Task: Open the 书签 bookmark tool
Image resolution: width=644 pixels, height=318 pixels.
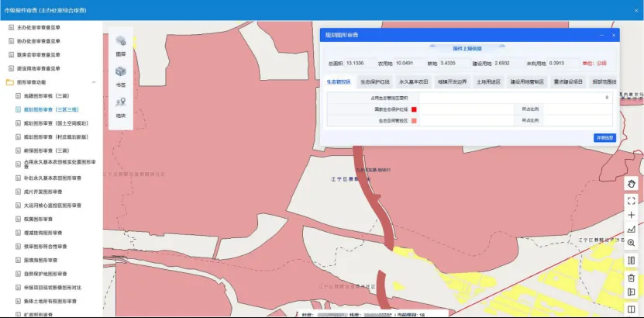Action: pos(121,77)
